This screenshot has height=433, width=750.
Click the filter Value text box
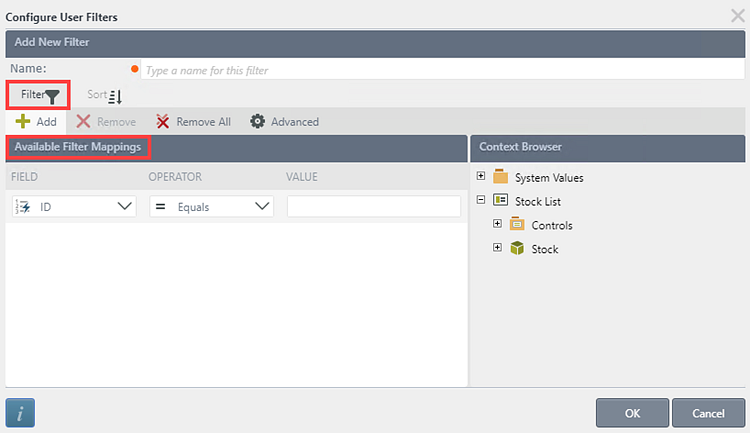(359, 206)
